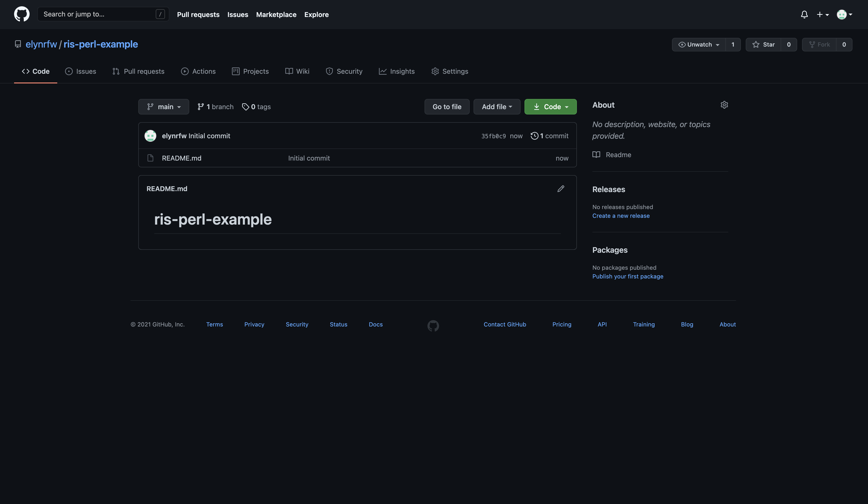This screenshot has height=504, width=868.
Task: Click the watchers count 1
Action: pos(733,44)
